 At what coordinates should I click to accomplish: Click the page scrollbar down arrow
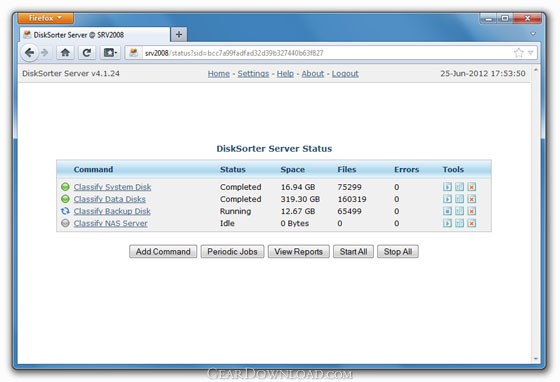click(535, 358)
